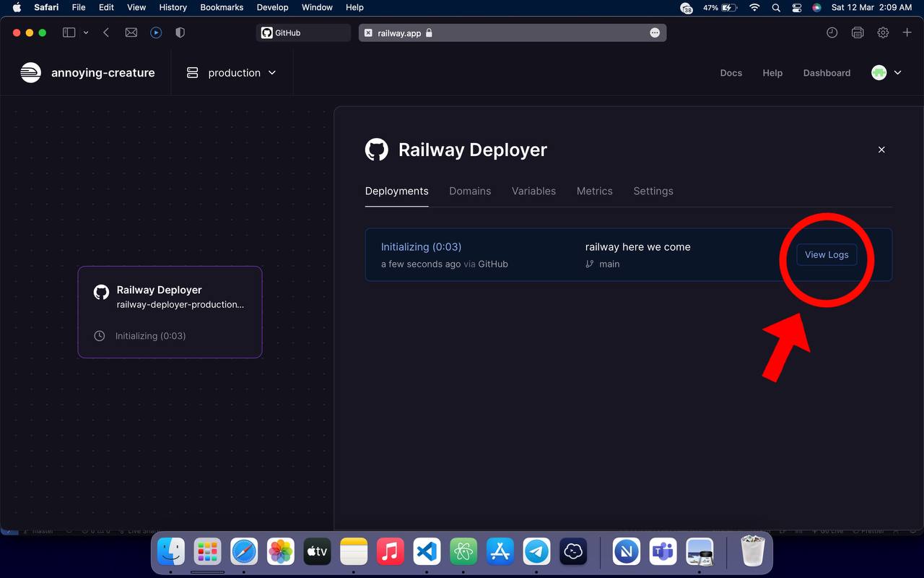Screen dimensions: 924x578
Task: Select the Deployments tab
Action: tap(396, 191)
